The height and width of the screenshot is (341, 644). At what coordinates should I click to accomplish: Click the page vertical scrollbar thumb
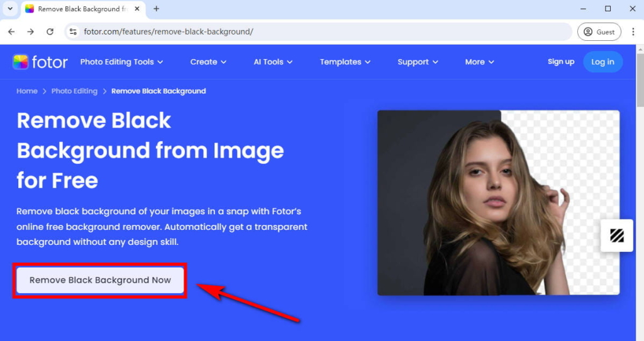click(640, 80)
